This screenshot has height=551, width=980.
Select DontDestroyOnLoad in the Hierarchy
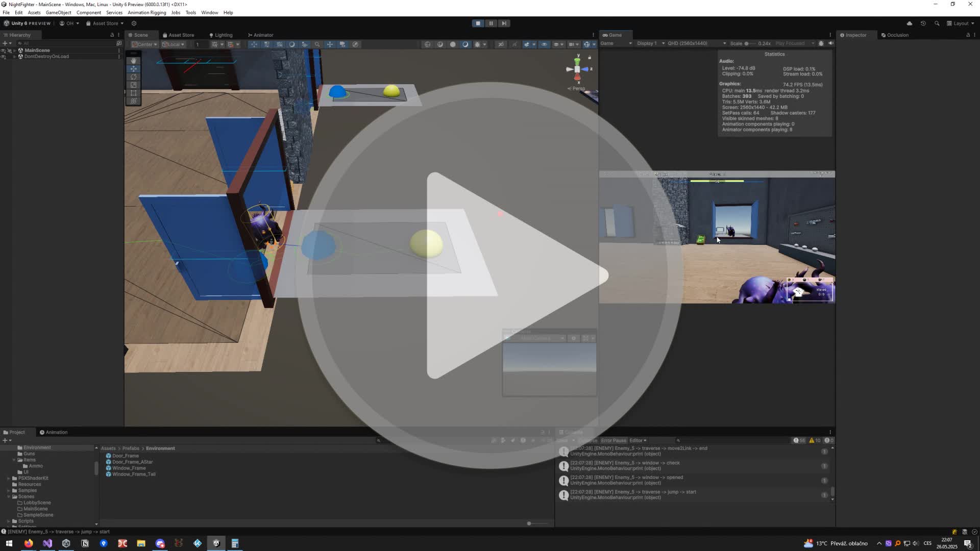tap(46, 57)
